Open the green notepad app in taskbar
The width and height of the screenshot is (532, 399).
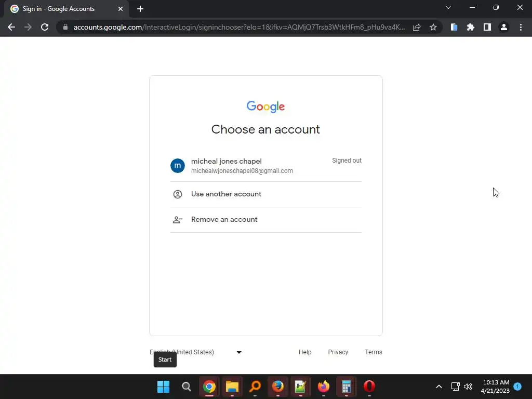pos(301,387)
